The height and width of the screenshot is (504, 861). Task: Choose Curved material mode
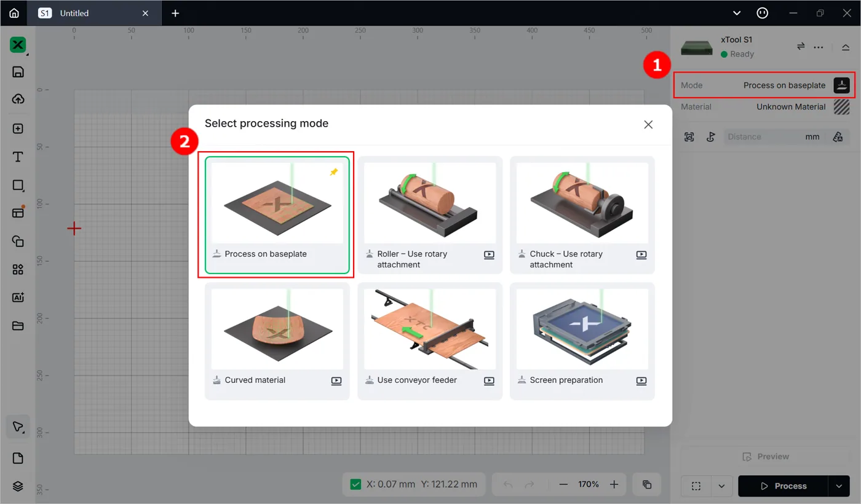point(277,341)
